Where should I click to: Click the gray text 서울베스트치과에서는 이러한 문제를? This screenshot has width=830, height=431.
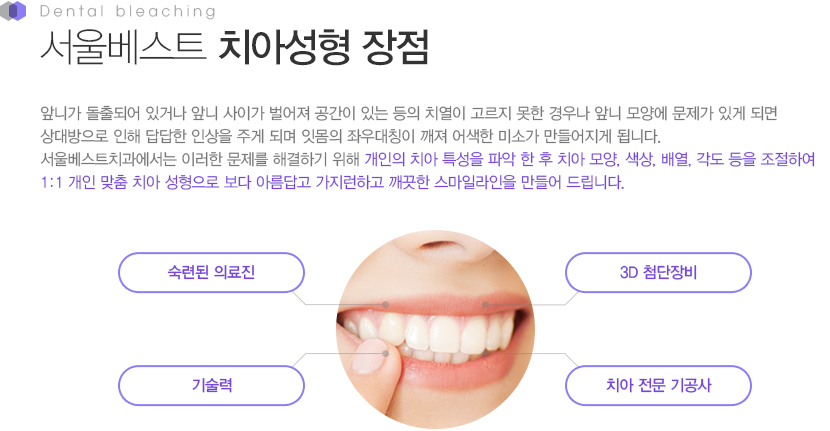(200, 159)
